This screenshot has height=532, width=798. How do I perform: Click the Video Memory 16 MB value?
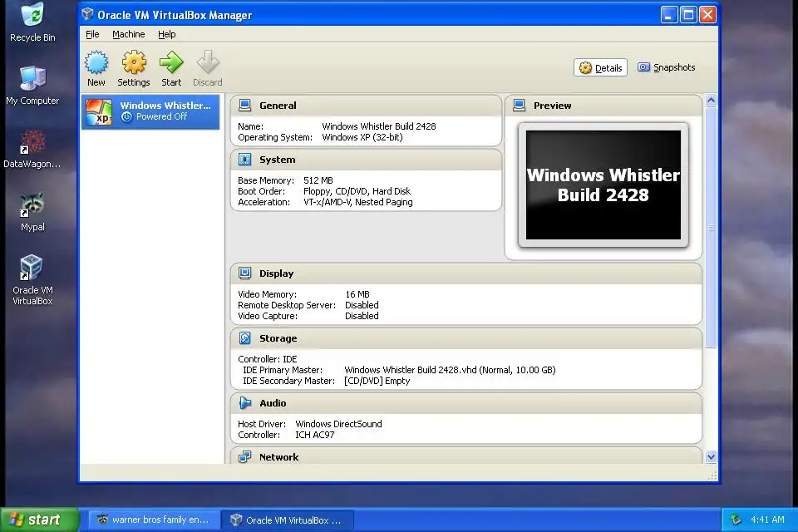pos(357,294)
